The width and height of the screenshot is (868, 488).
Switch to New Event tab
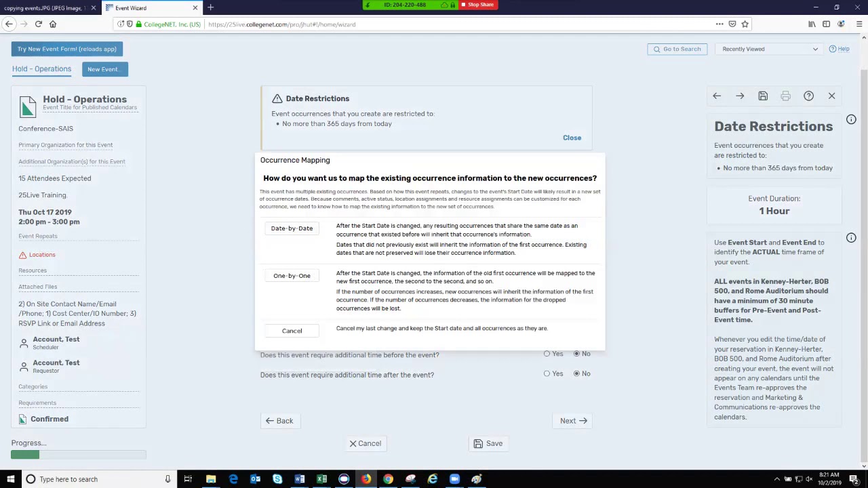click(105, 69)
